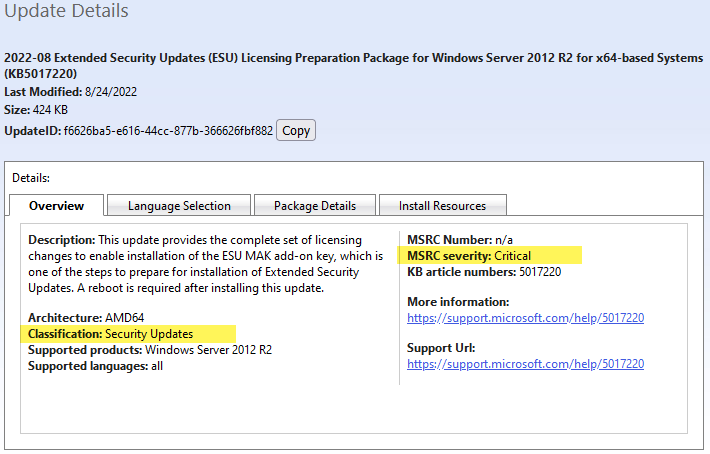Click the 'Update Details' heading
Screen dimensions: 710x454
coord(67,10)
